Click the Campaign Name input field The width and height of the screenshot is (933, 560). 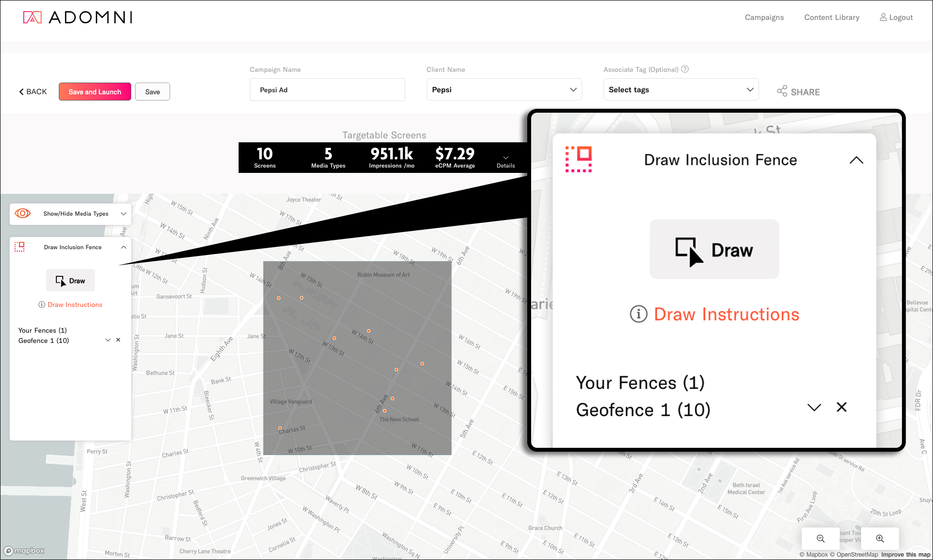coord(327,90)
